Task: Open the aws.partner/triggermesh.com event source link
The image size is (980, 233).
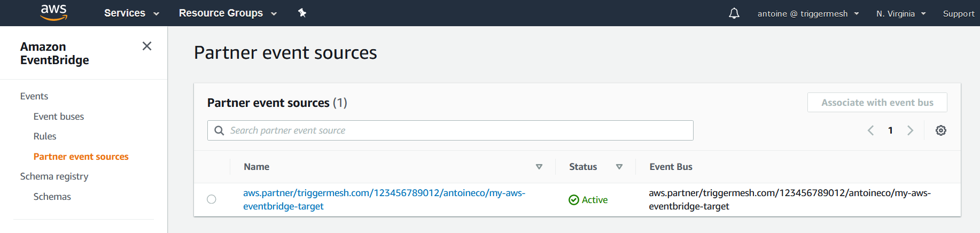Action: point(384,199)
